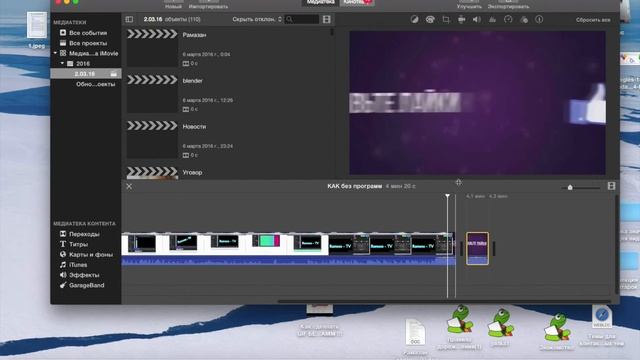Select the purple clip in timeline
This screenshot has width=640, height=360.
pyautogui.click(x=477, y=248)
